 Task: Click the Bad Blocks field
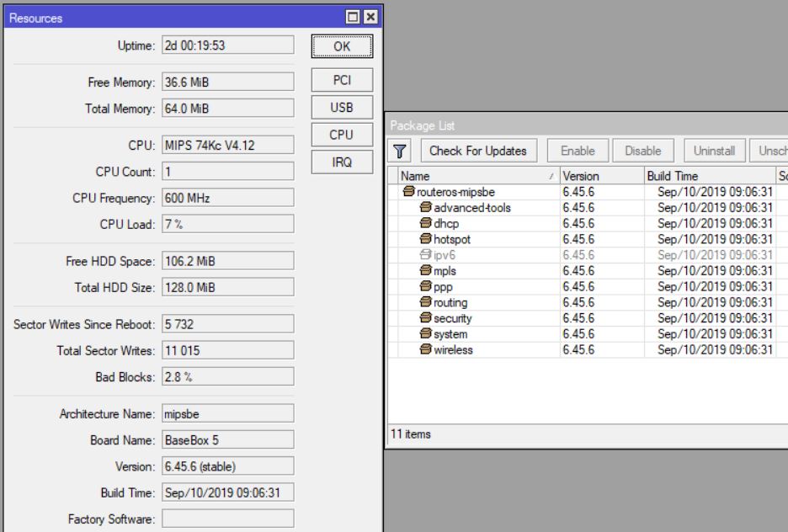[227, 376]
